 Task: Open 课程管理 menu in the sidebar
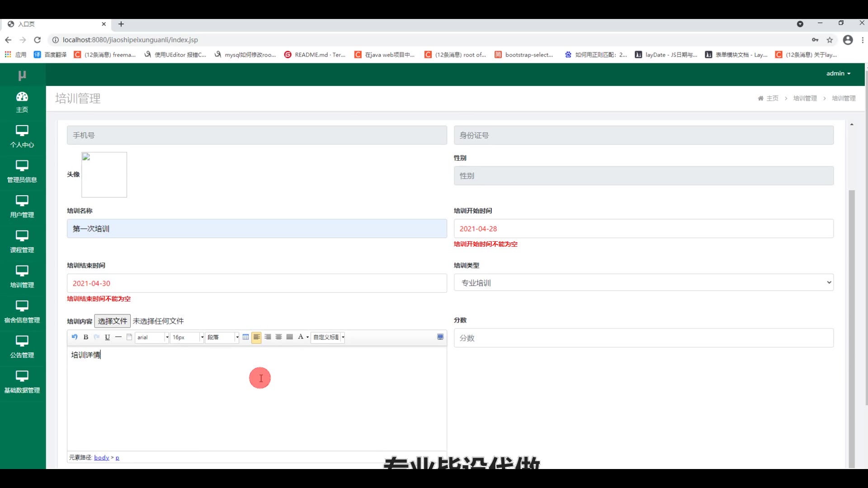click(x=22, y=242)
